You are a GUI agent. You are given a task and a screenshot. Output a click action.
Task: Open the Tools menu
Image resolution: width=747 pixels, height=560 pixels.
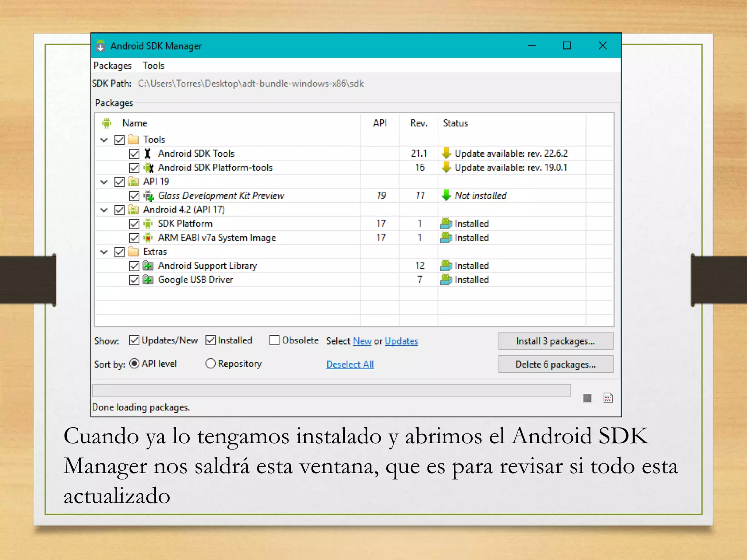coord(153,66)
